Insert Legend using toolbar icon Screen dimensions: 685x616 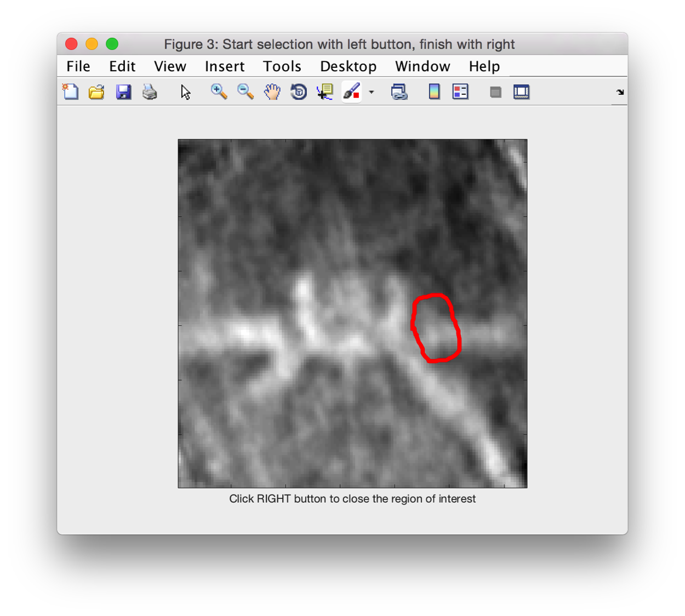point(460,91)
